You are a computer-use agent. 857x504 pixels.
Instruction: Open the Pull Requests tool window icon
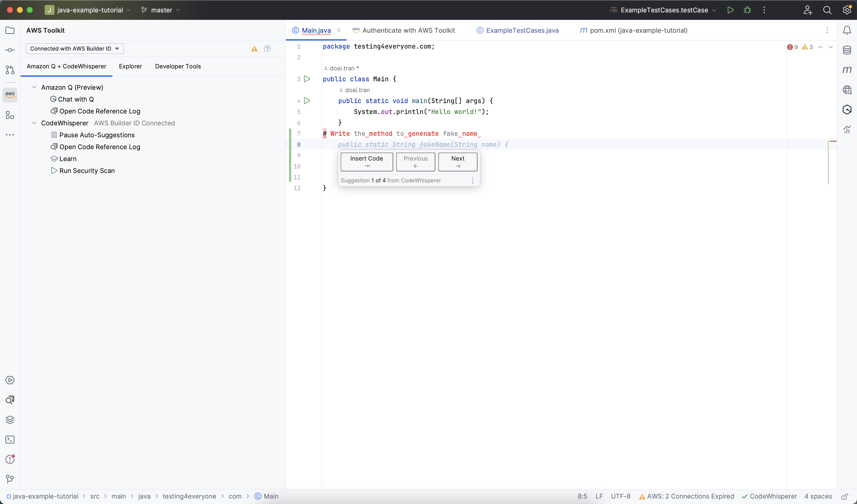click(10, 70)
